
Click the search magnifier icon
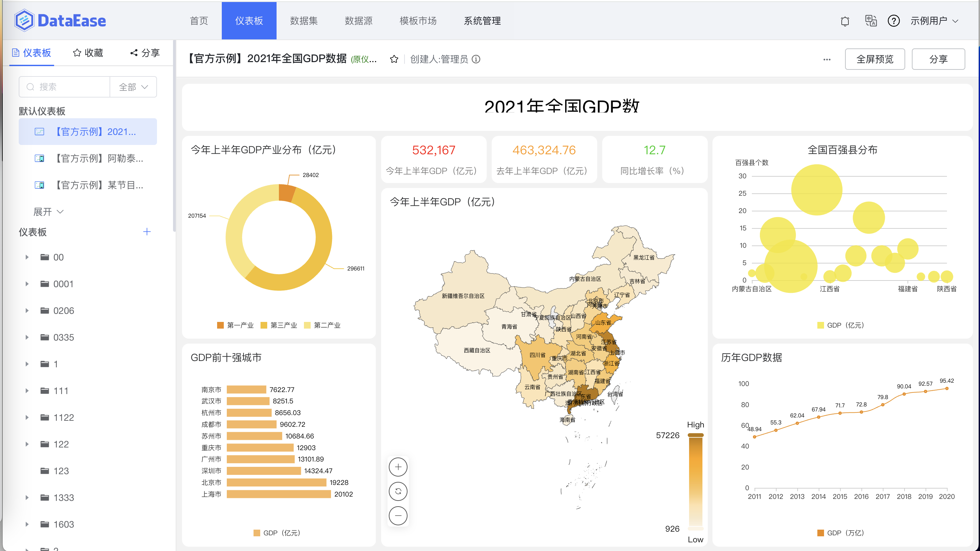pyautogui.click(x=30, y=87)
